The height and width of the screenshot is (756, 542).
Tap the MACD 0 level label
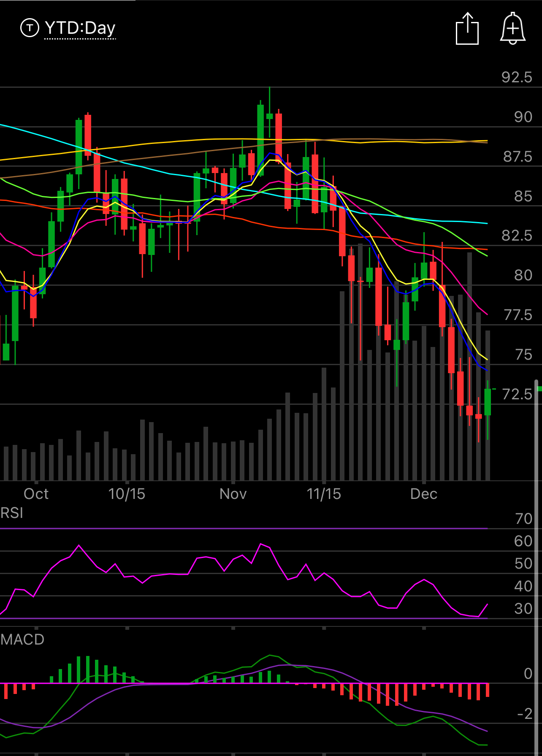point(528,674)
